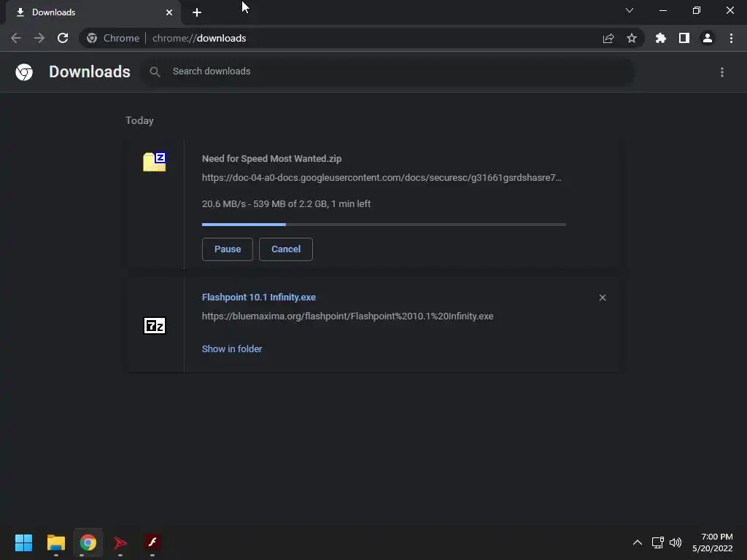The height and width of the screenshot is (560, 747).
Task: Click the bluemaxima.org Flashpoint URL
Action: coord(348,316)
